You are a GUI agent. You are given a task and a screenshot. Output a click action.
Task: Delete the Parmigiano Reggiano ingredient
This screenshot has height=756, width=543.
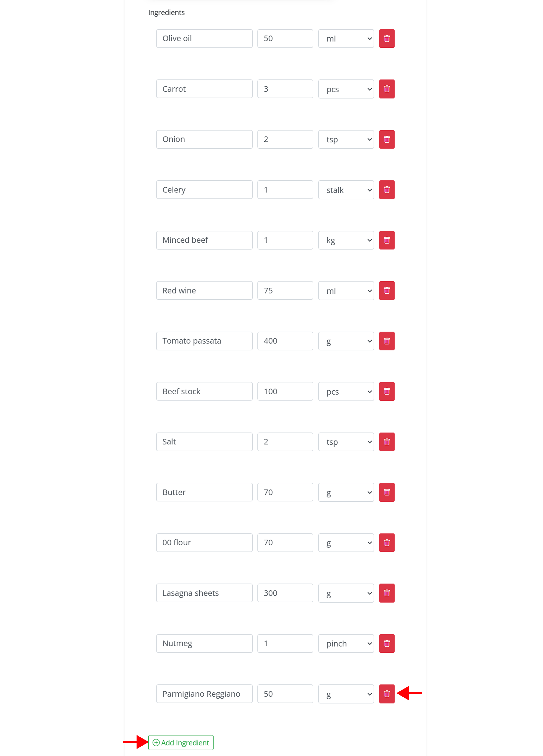tap(387, 694)
